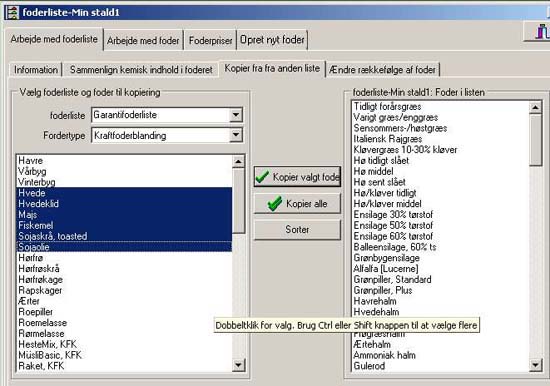
Task: Open the Opret nyt foder tab
Action: (x=272, y=40)
